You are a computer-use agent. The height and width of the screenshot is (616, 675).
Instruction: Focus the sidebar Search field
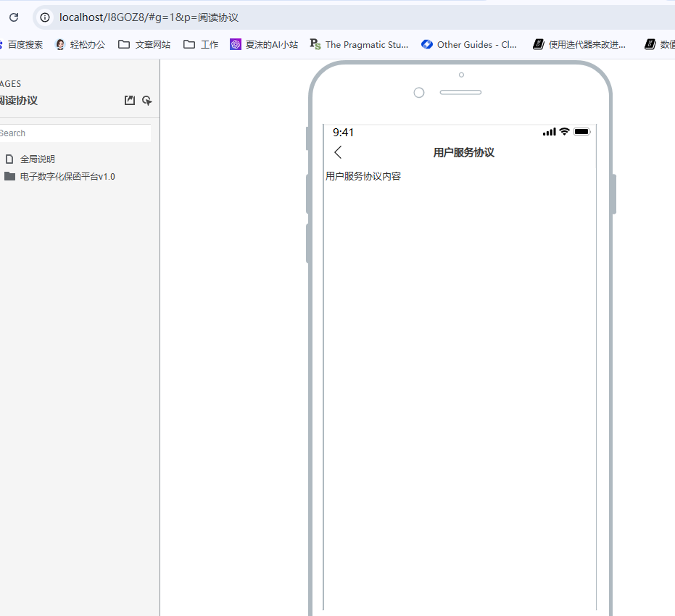[x=75, y=133]
